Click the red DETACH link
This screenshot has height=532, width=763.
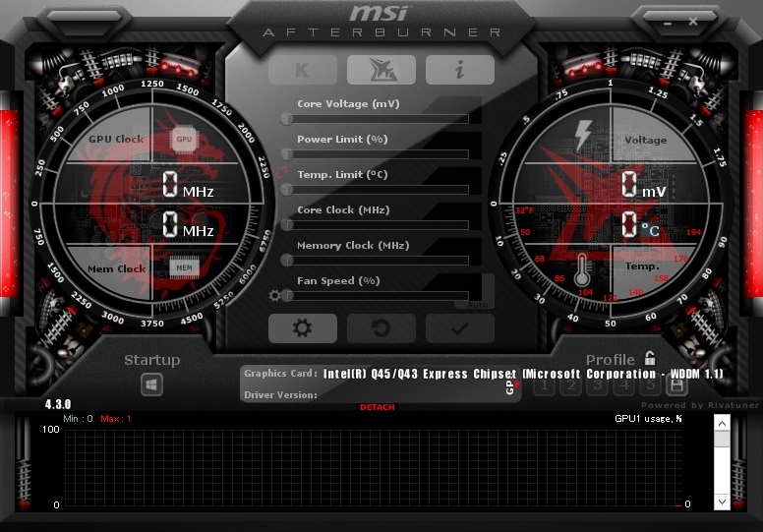pos(378,407)
